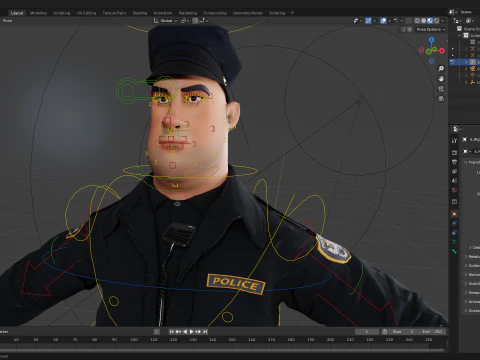Open the World properties tab
The width and height of the screenshot is (480, 360).
[x=454, y=190]
